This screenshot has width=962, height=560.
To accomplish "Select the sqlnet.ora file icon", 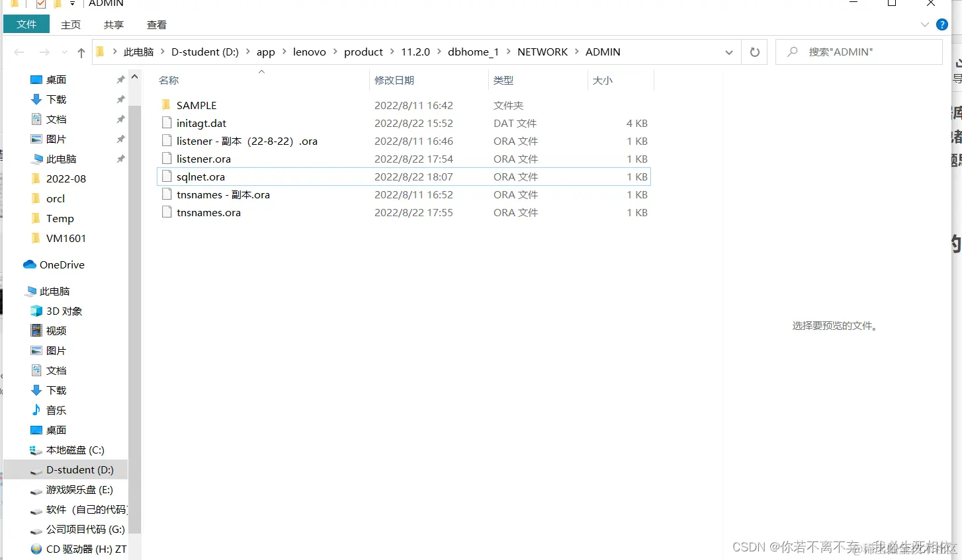I will click(x=167, y=177).
